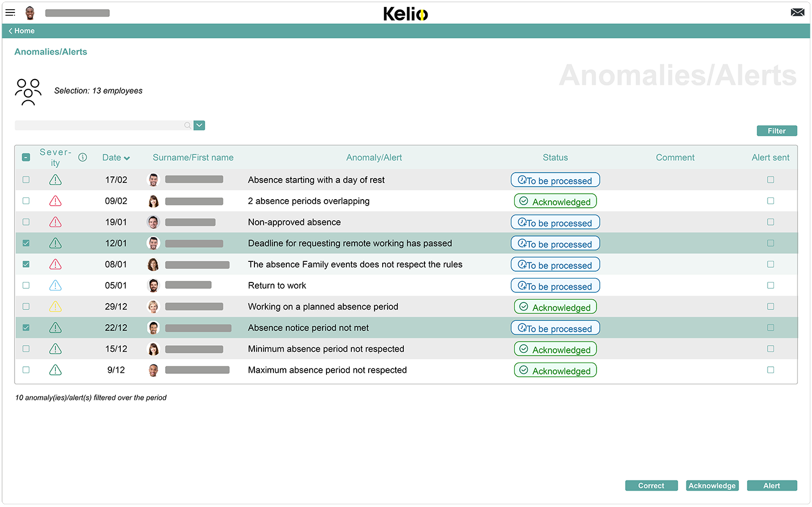The image size is (812, 507).
Task: Check the checkbox on the 17/02 anomaly row
Action: pyautogui.click(x=26, y=179)
